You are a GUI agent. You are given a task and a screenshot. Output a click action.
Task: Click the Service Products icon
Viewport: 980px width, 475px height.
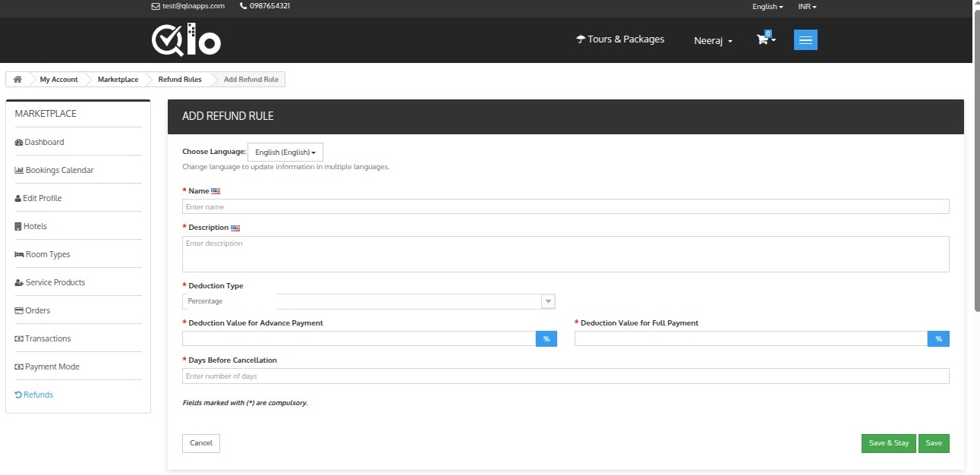(x=20, y=282)
